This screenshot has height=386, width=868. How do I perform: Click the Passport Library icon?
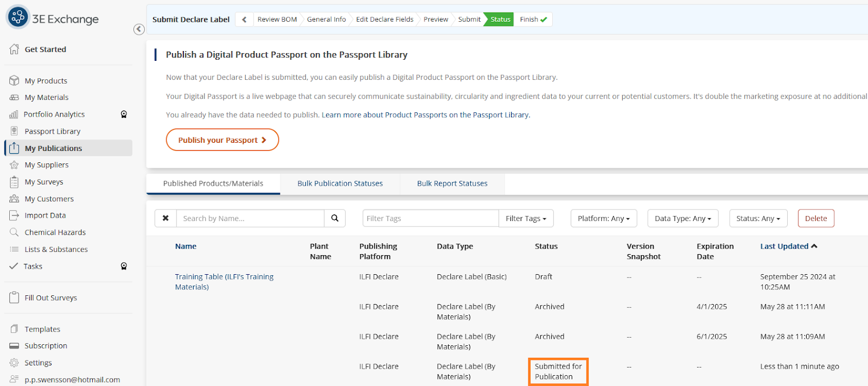point(14,131)
